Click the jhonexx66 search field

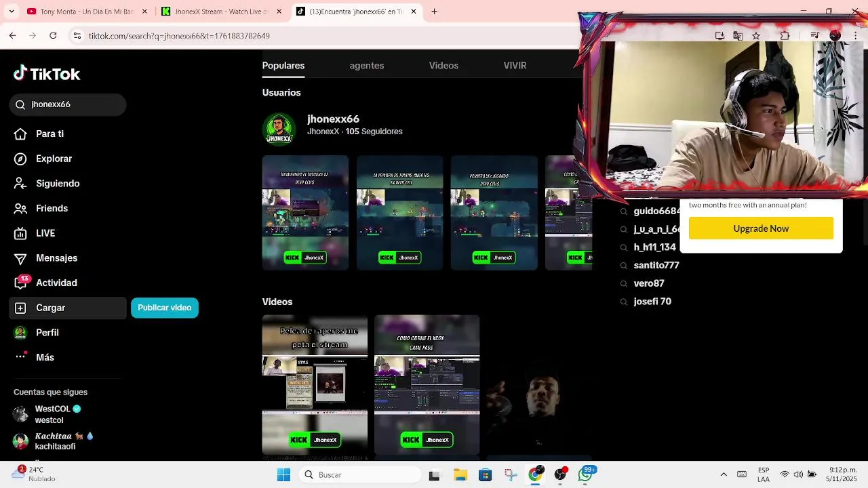(68, 104)
